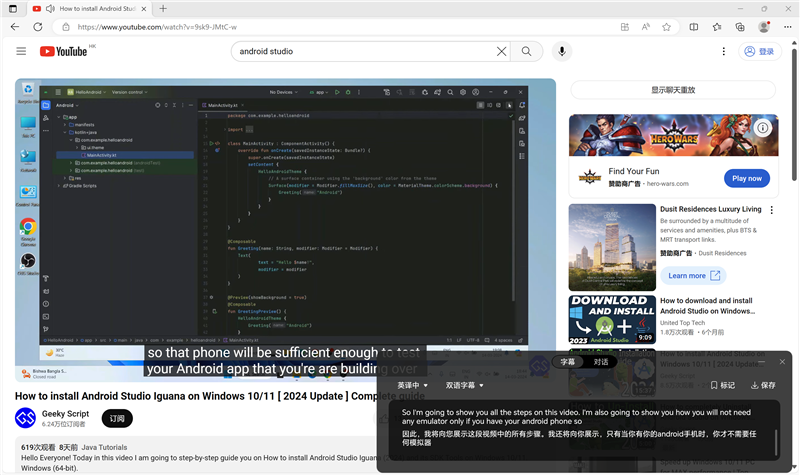800x475 pixels.
Task: Open the Hero Wars ad banner
Action: (673, 135)
